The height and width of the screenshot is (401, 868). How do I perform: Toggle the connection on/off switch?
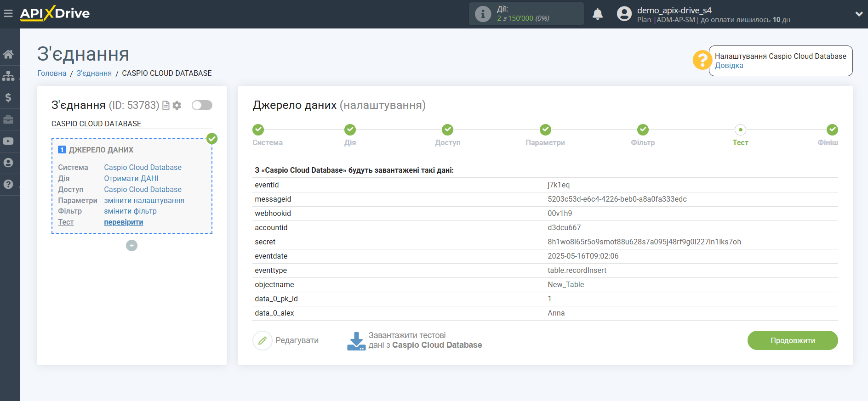(202, 105)
